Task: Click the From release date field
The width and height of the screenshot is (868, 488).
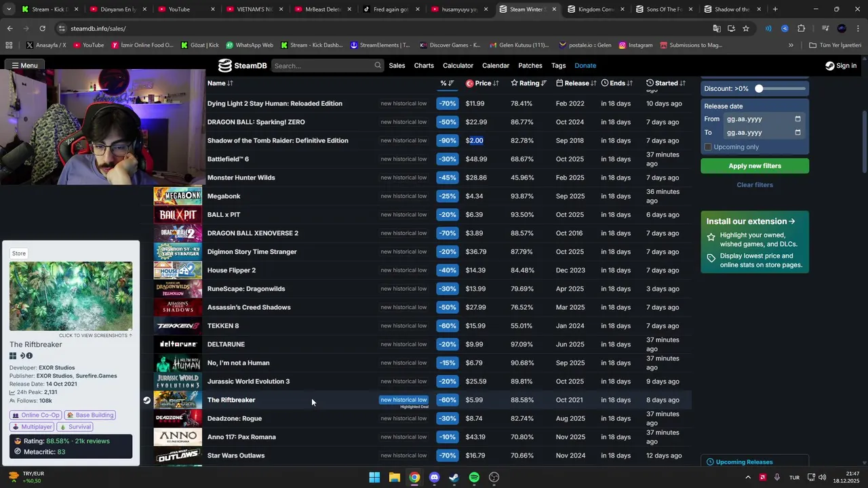Action: 765,119
